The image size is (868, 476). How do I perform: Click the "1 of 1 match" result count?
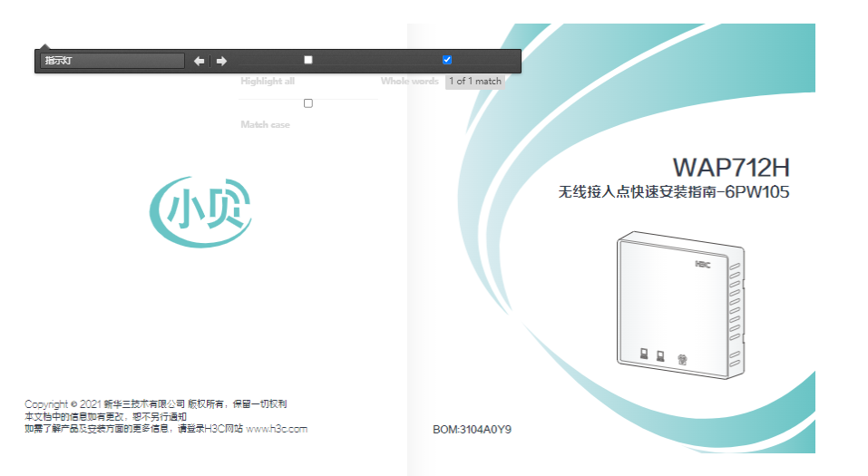click(475, 82)
